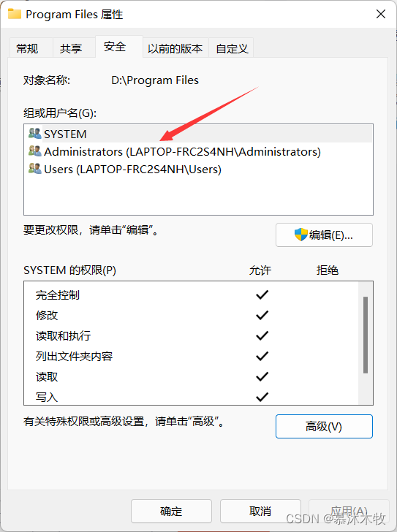Click the Users group icon
The height and width of the screenshot is (532, 397).
35,169
